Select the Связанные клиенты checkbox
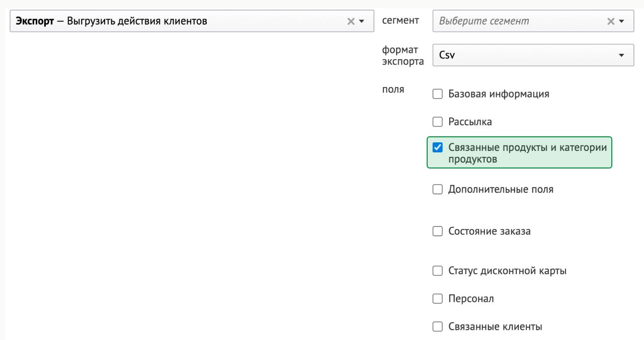The image size is (644, 340). 438,327
